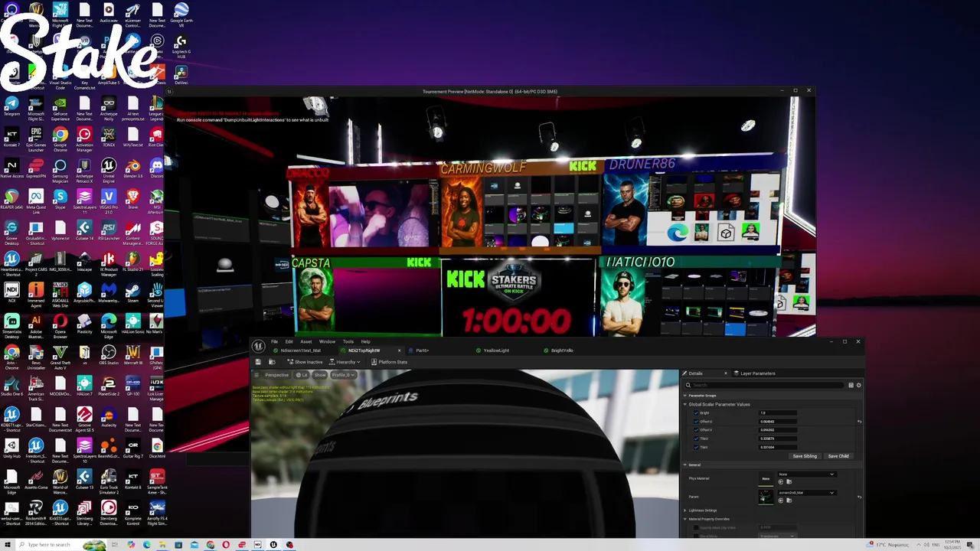Image resolution: width=980 pixels, height=551 pixels.
Task: Open the Google Chrome desktop icon
Action: point(60,137)
